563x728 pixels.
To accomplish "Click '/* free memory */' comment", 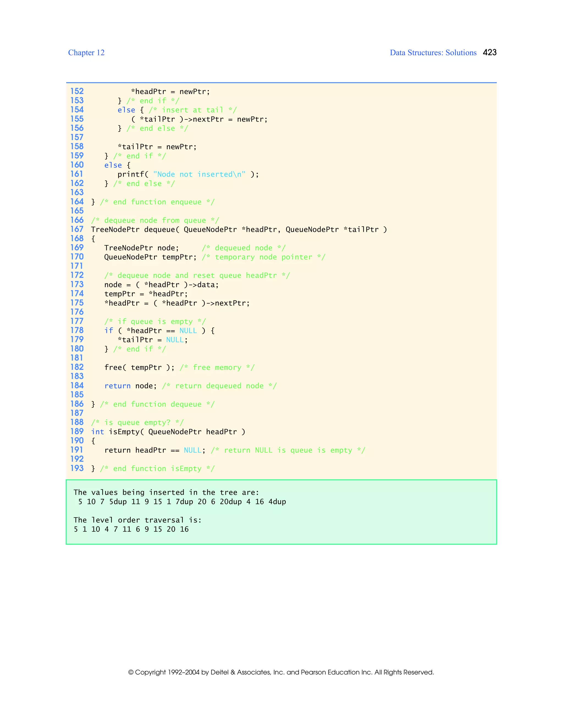I will tap(217, 367).
